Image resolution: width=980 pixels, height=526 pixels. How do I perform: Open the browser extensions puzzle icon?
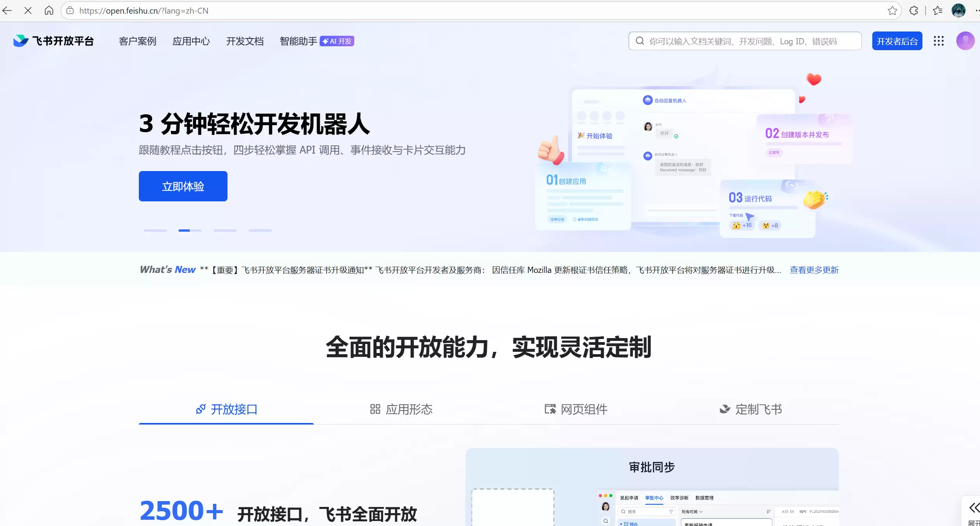click(x=913, y=10)
